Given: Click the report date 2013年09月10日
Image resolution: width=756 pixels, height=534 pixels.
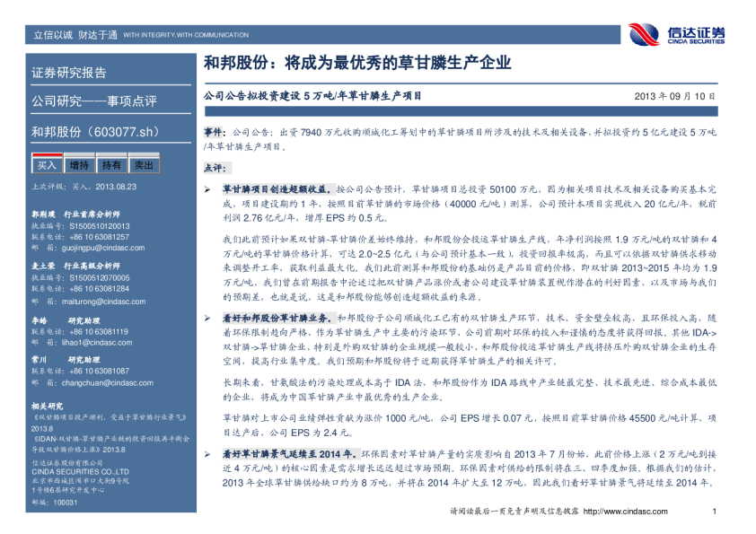Looking at the screenshot, I should [x=674, y=95].
